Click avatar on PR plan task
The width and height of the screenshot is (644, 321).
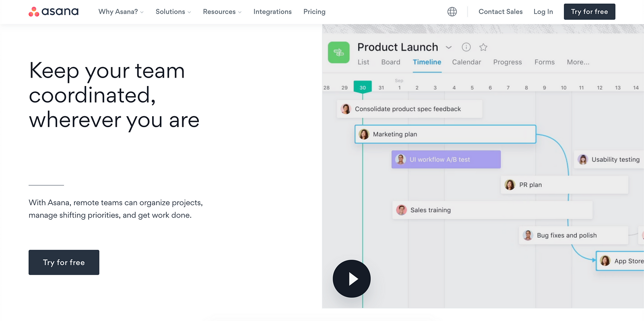[x=510, y=185]
